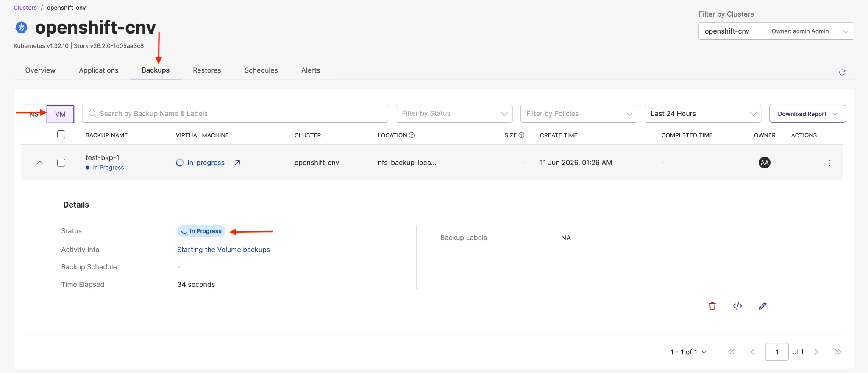868x373 pixels.
Task: Change rows per page 1 - 1 of 1
Action: tap(688, 352)
